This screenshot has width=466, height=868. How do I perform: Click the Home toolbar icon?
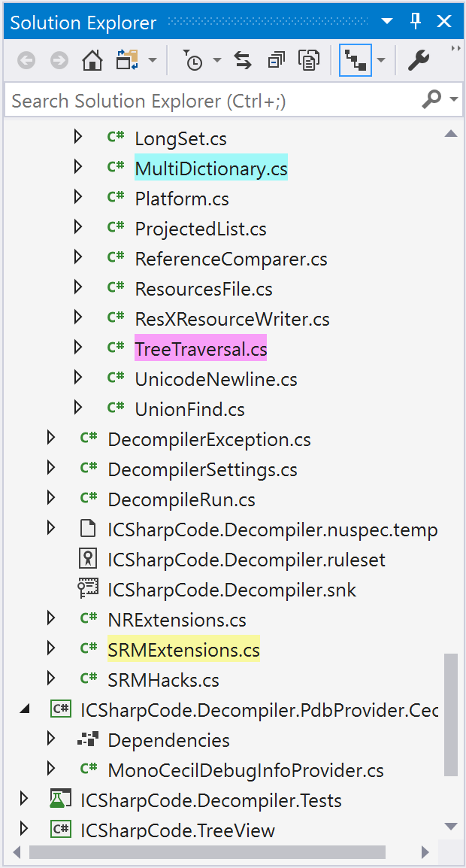pyautogui.click(x=92, y=60)
